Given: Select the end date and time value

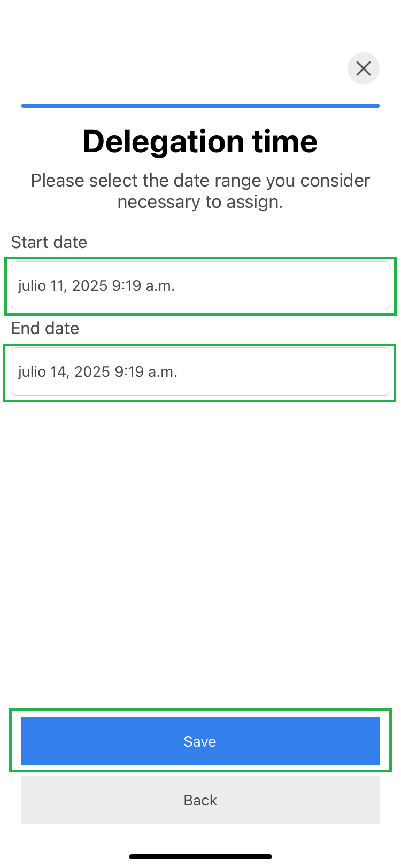Looking at the screenshot, I should (x=98, y=371).
